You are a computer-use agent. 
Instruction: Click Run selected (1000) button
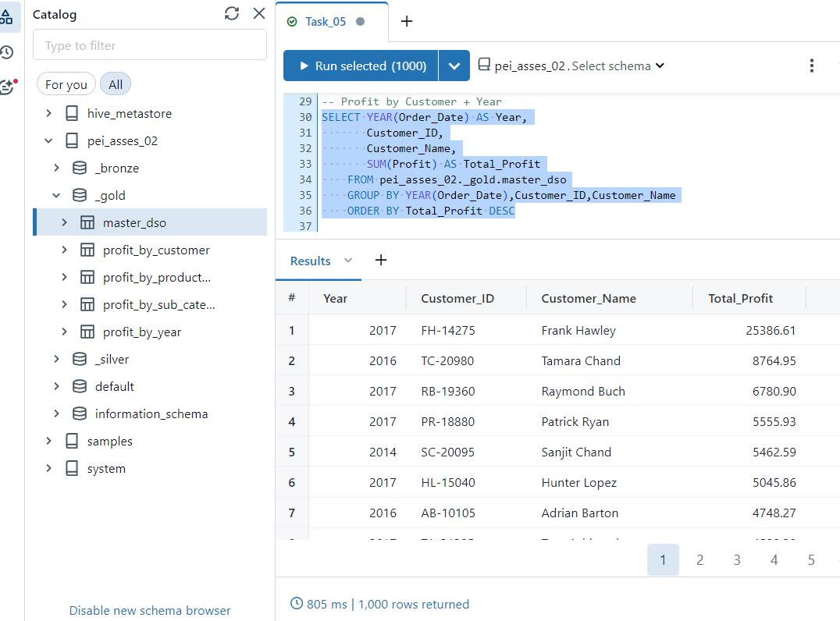[x=361, y=66]
